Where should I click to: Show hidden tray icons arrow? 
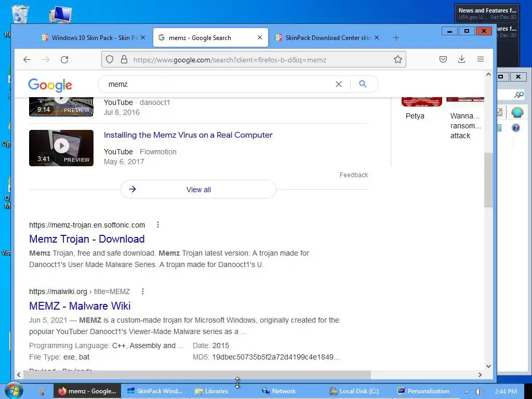[467, 392]
